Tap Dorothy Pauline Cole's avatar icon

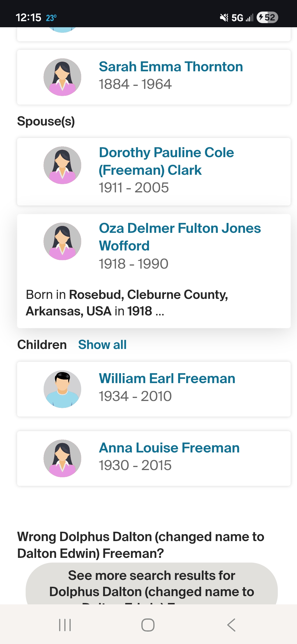coord(62,165)
